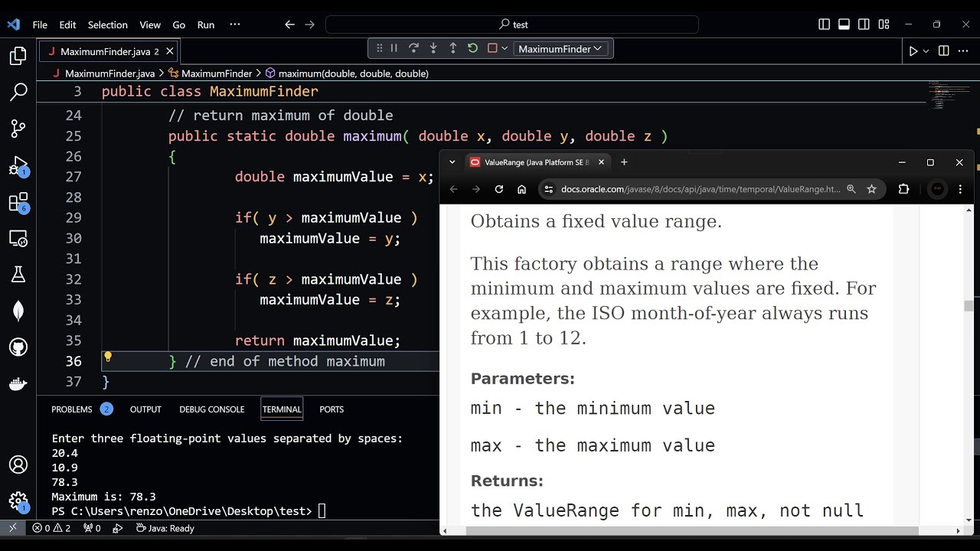Click the light bulb code action on line 36
Screen dimensions: 980x551
pos(108,357)
